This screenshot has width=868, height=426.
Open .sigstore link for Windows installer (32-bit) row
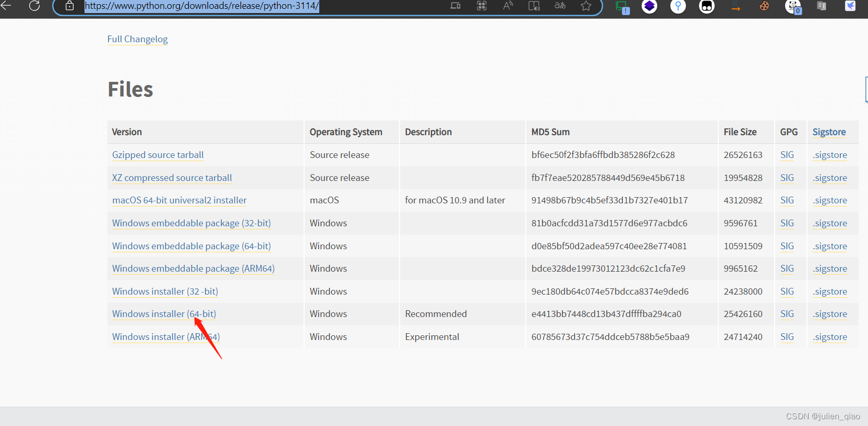830,291
